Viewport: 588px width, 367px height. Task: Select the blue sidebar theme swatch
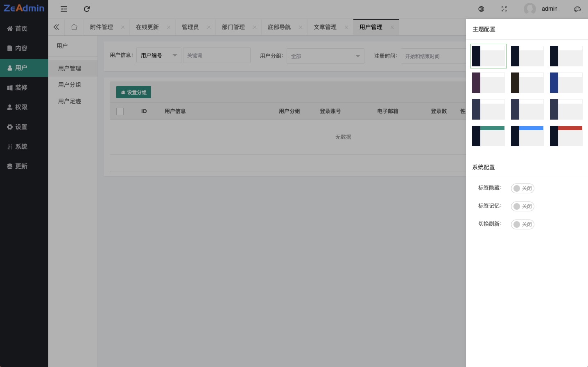pos(566,83)
